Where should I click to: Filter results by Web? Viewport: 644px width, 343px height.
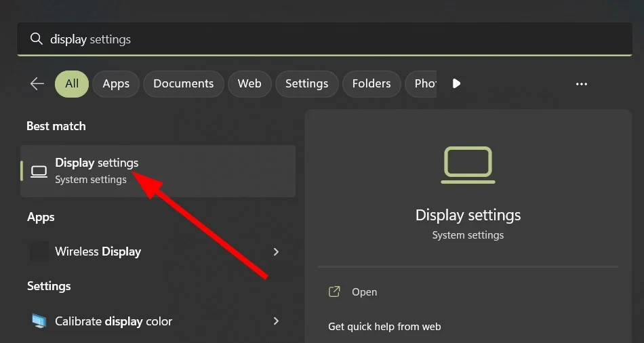(x=249, y=83)
